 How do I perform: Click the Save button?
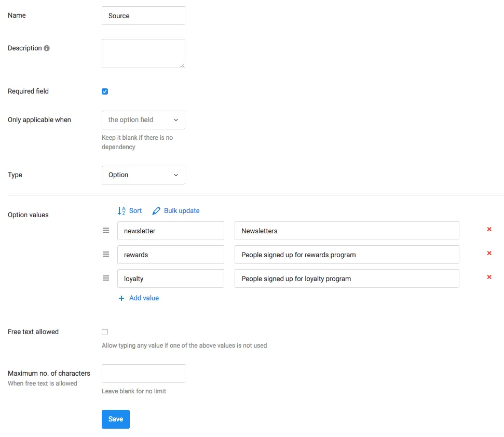click(x=115, y=419)
